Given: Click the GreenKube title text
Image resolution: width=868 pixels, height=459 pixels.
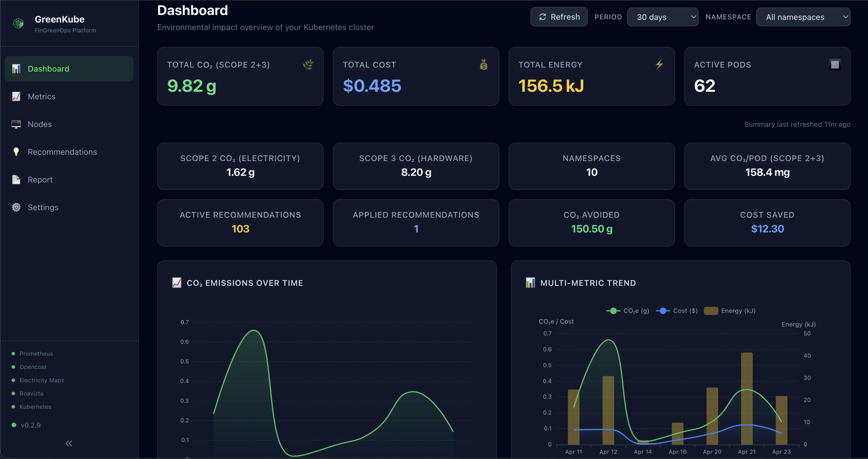Looking at the screenshot, I should (60, 19).
